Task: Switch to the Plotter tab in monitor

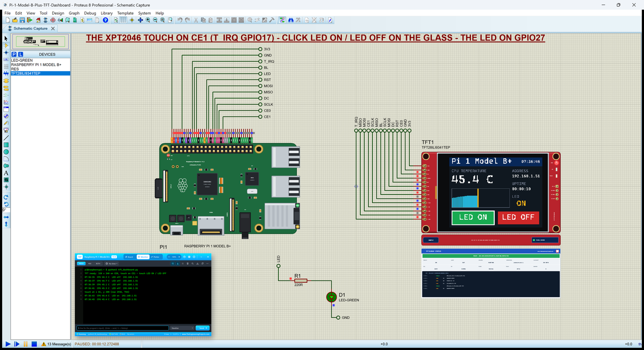Action: pos(155,257)
